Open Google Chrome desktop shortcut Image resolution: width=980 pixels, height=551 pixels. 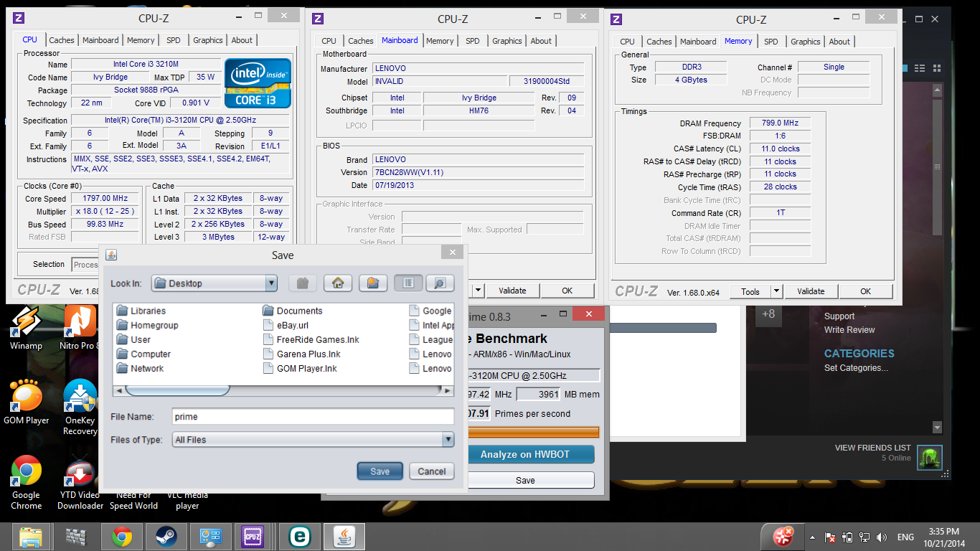(27, 482)
